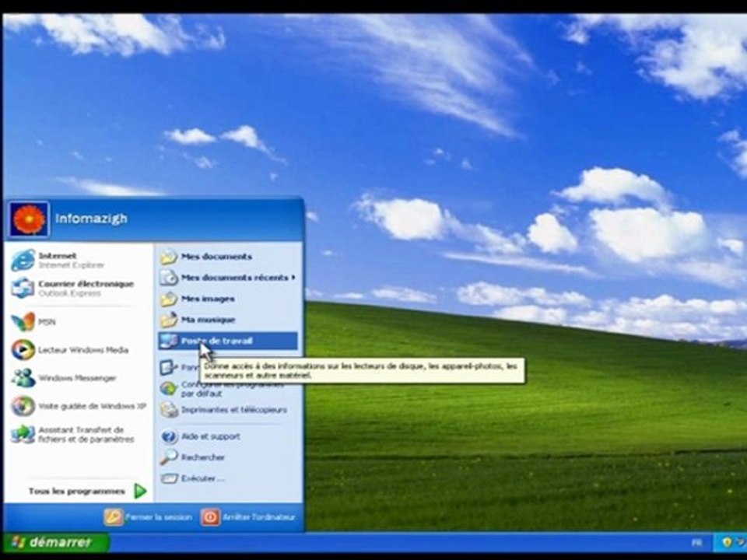
Task: Select Mes images text entry
Action: [208, 299]
